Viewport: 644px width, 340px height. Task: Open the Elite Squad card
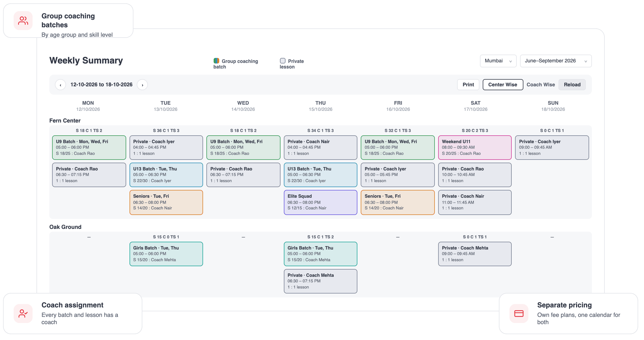[x=321, y=202]
